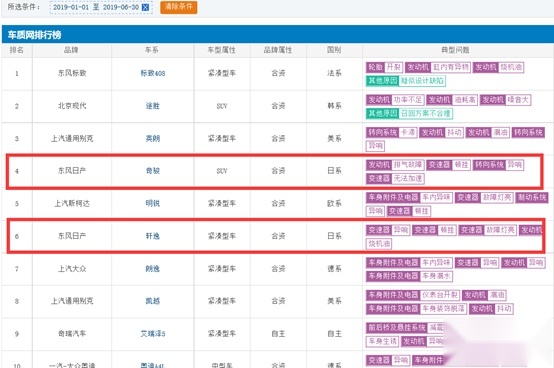The image size is (554, 368).
Task: Open the 英朗 car series link
Action: coord(153,138)
